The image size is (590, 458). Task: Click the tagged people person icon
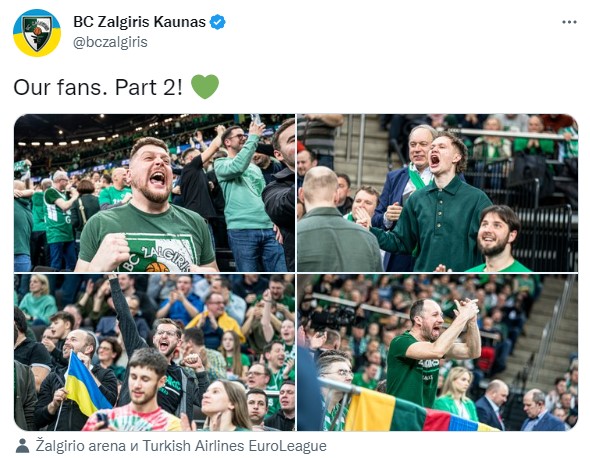coord(23,446)
